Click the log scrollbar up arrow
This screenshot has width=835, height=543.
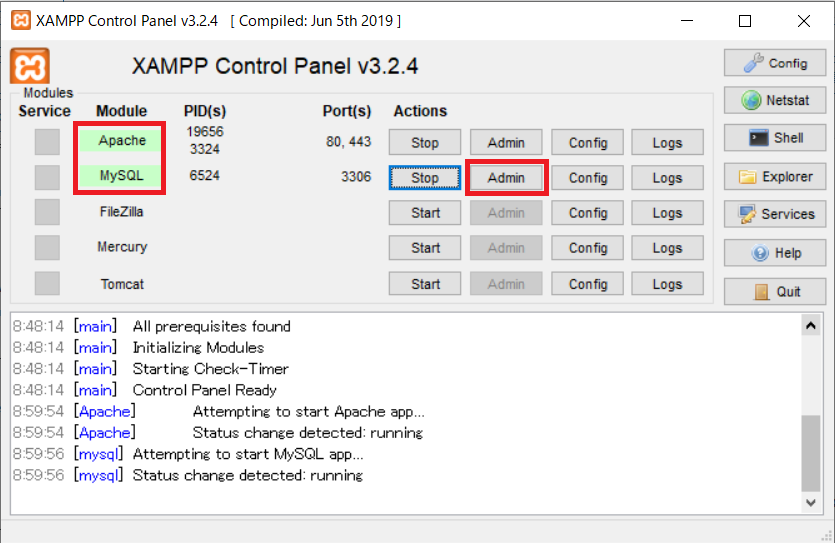(811, 325)
